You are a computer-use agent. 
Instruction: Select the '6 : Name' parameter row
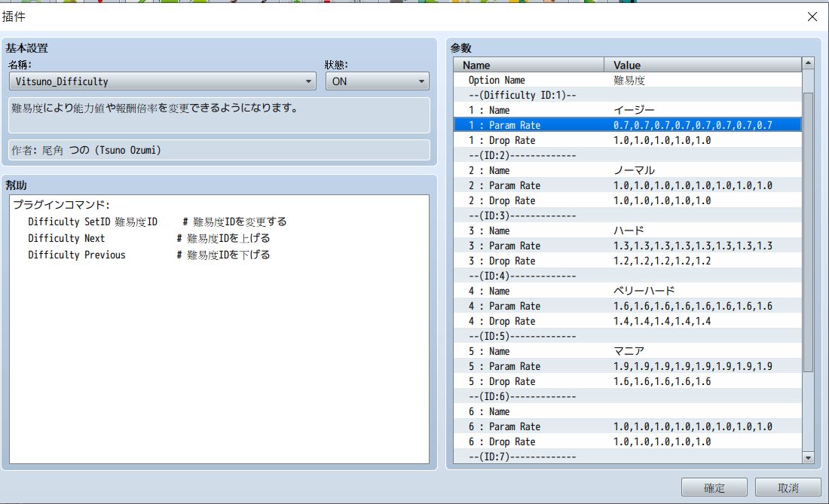(x=628, y=411)
